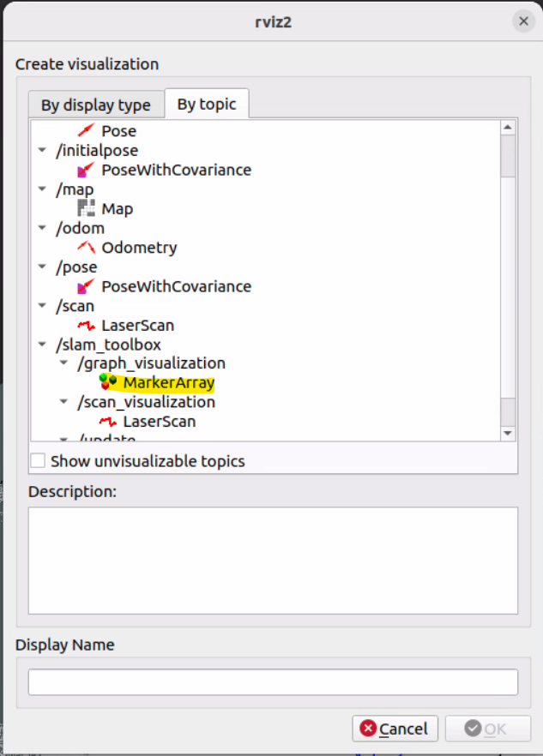Select LaserScan icon under /scan
543x756 pixels.
(x=87, y=326)
